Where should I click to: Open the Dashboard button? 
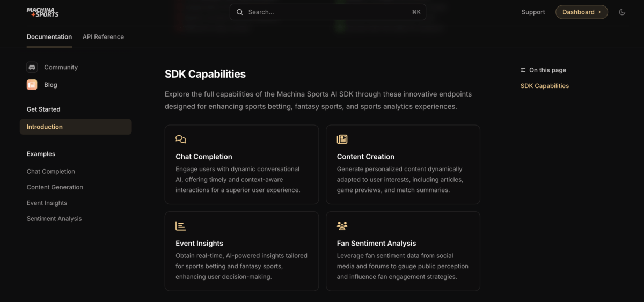[581, 12]
